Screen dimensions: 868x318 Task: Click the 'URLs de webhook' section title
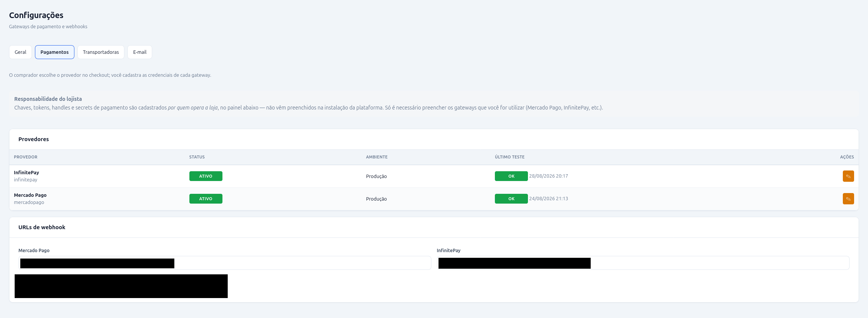(42, 227)
